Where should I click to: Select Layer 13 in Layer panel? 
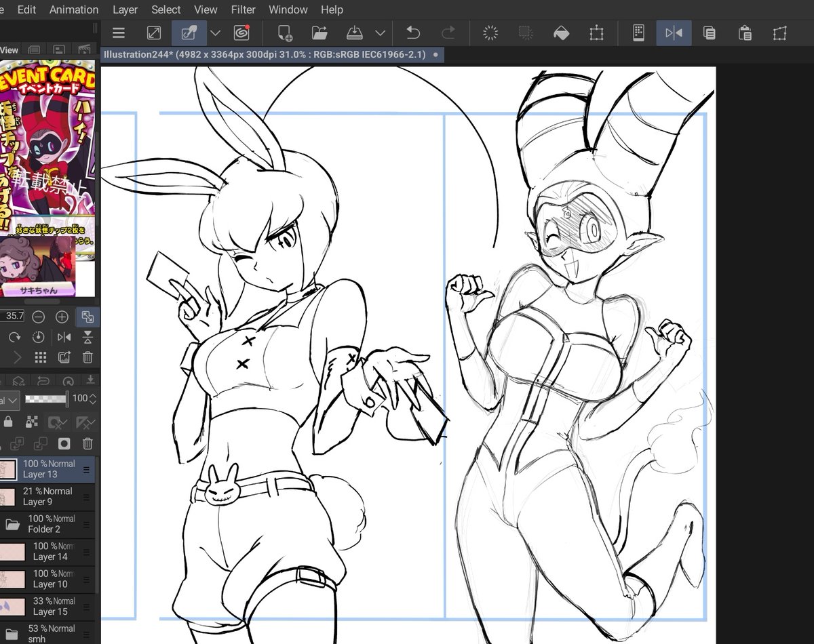click(x=47, y=469)
